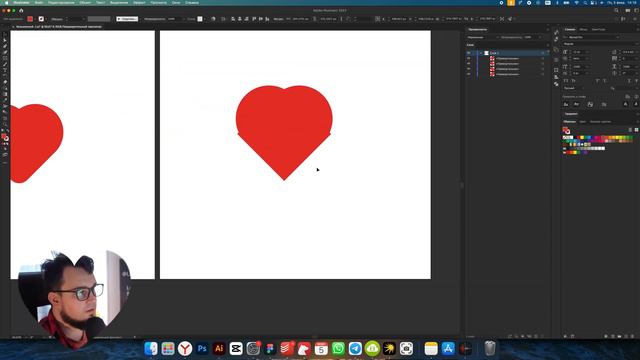Open the Home screen icon

tap(21, 11)
